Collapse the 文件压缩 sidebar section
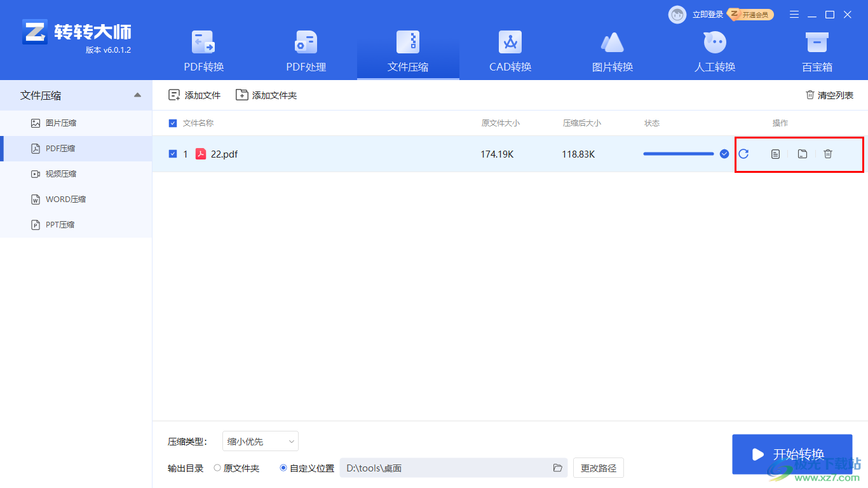The image size is (868, 488). [x=138, y=95]
